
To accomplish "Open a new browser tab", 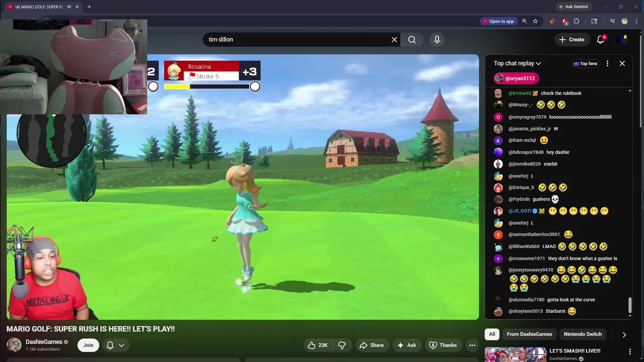I will click(x=89, y=7).
